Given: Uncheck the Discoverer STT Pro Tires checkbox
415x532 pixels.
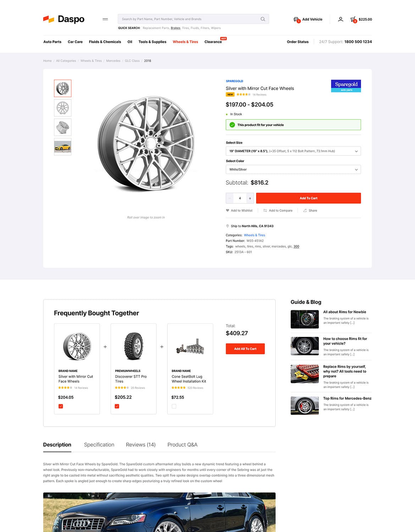Looking at the screenshot, I should pos(117,406).
